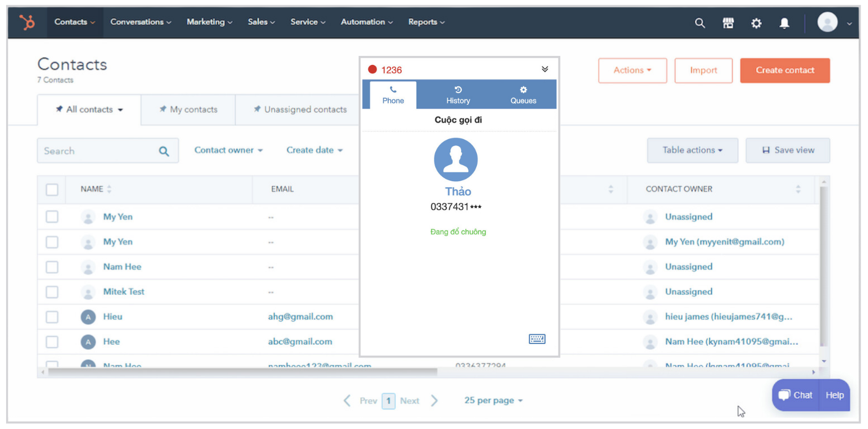868x429 pixels.
Task: Open the Nam Hee contact link
Action: click(122, 267)
